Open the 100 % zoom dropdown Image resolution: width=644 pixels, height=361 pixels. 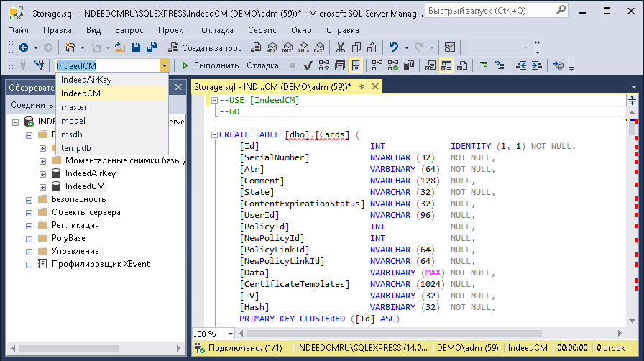(230, 334)
